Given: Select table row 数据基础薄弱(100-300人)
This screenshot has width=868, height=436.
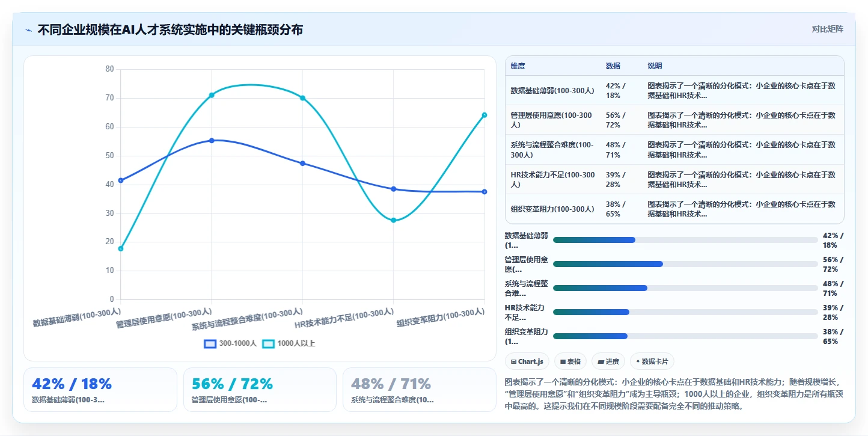Looking at the screenshot, I should click(x=674, y=90).
